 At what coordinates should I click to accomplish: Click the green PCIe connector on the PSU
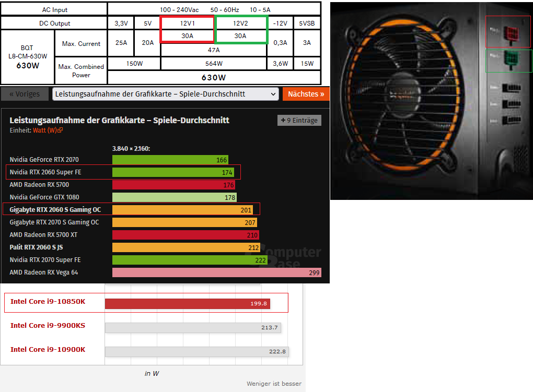click(511, 60)
